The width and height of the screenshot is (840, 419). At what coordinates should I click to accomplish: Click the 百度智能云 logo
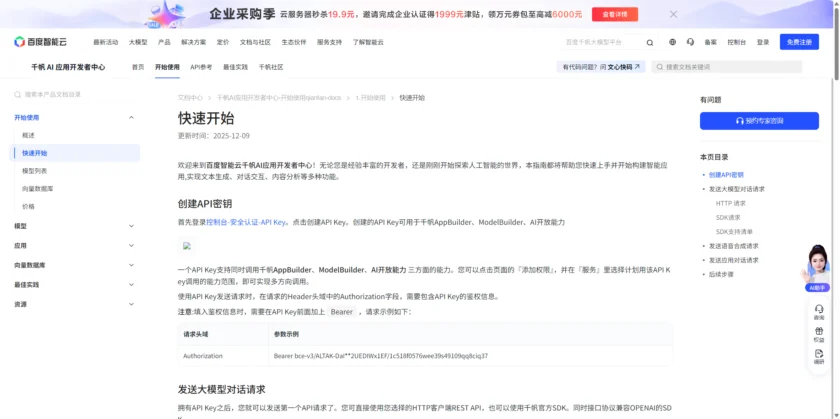coord(40,42)
